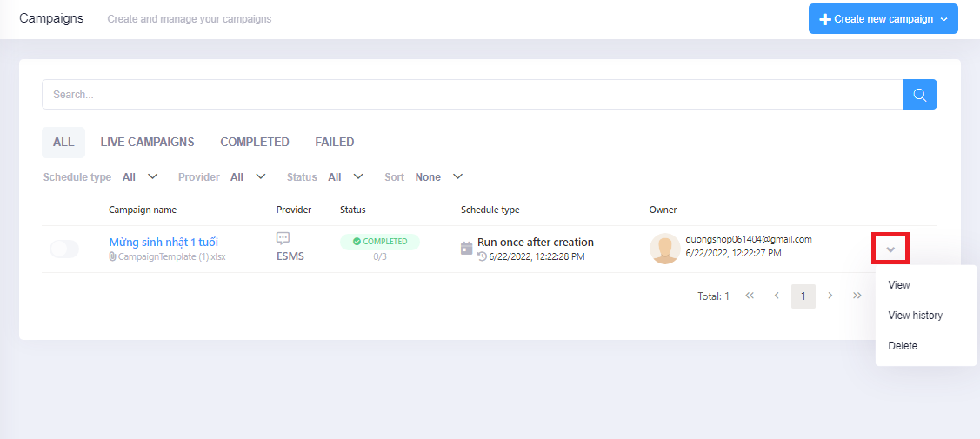Screen dimensions: 980x439
Task: Click the calendar icon beside Run once
Action: point(467,249)
